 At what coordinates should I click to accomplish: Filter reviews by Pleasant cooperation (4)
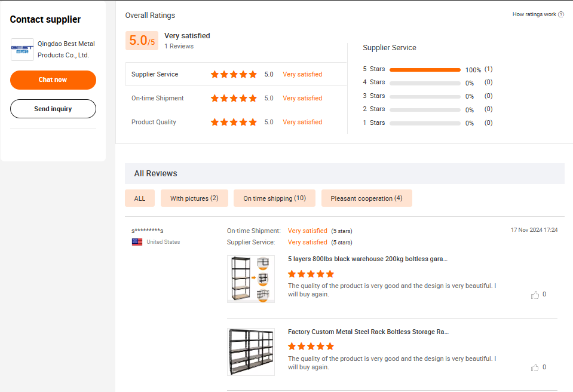click(366, 198)
